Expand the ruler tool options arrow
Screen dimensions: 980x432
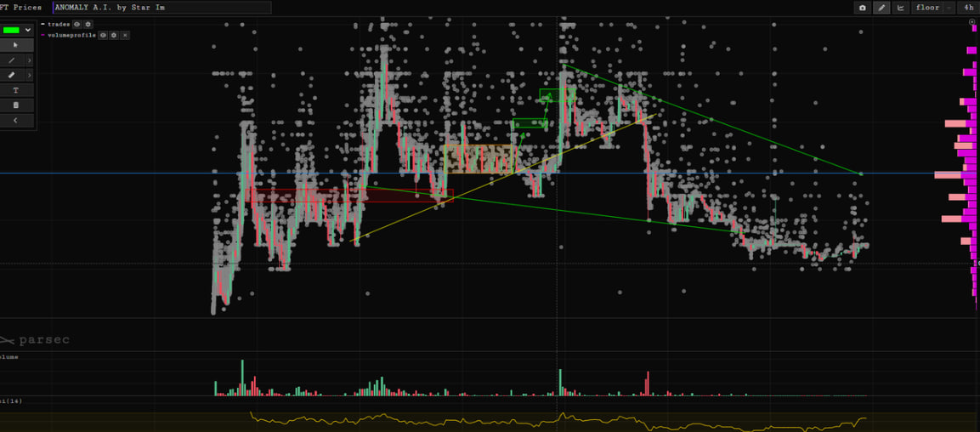click(30, 75)
